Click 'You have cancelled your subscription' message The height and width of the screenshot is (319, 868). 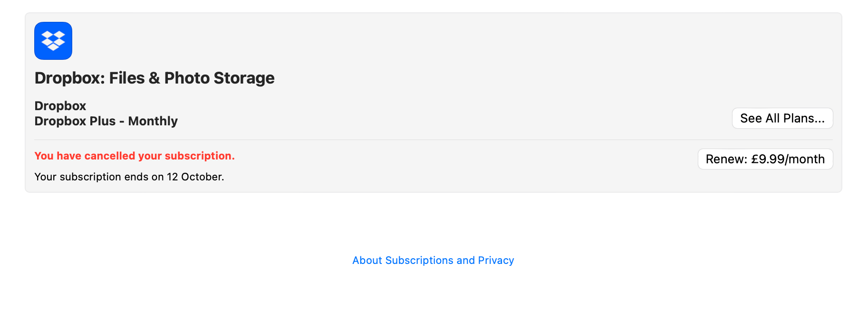135,156
